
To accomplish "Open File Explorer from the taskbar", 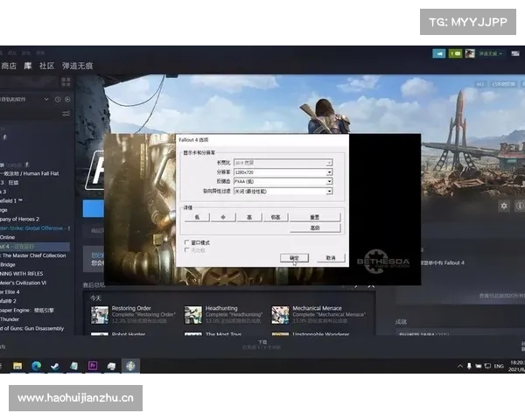I will tap(17, 366).
